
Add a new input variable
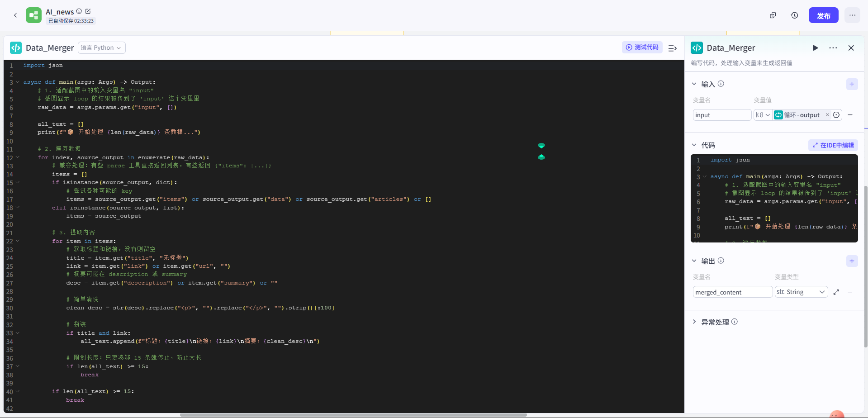pos(852,84)
